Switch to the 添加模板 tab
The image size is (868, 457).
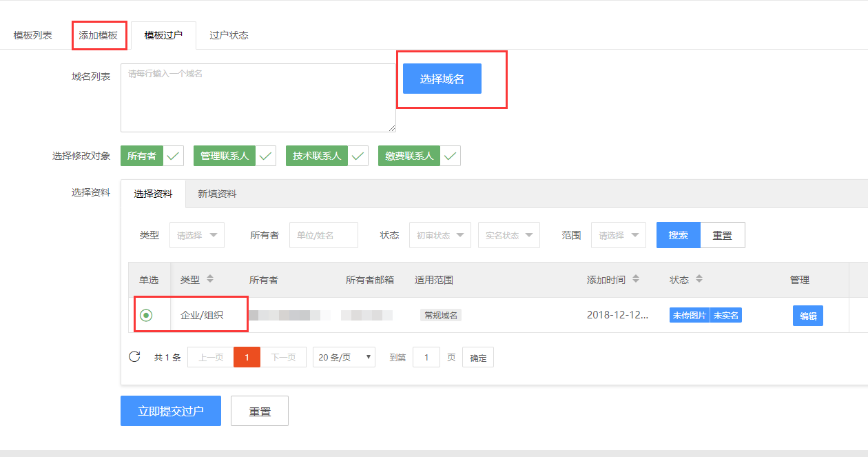(x=98, y=35)
